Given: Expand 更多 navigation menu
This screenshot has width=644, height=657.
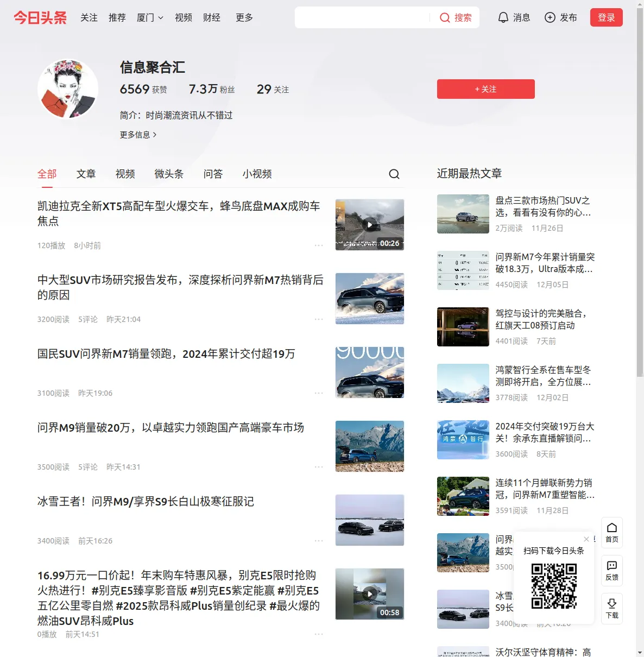Looking at the screenshot, I should [244, 17].
